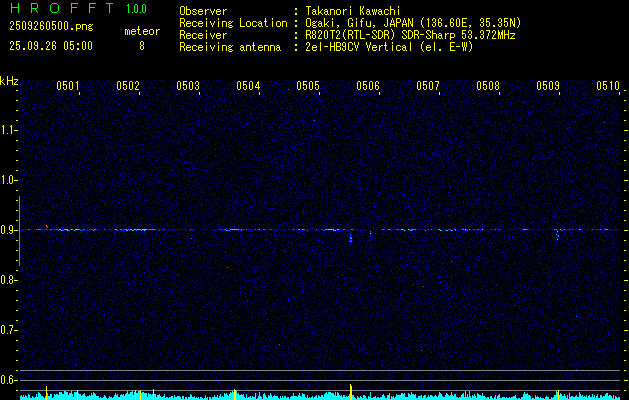Viewport: 629px width, 400px height.
Task: Click the HROFFT title text
Action: [x=63, y=8]
